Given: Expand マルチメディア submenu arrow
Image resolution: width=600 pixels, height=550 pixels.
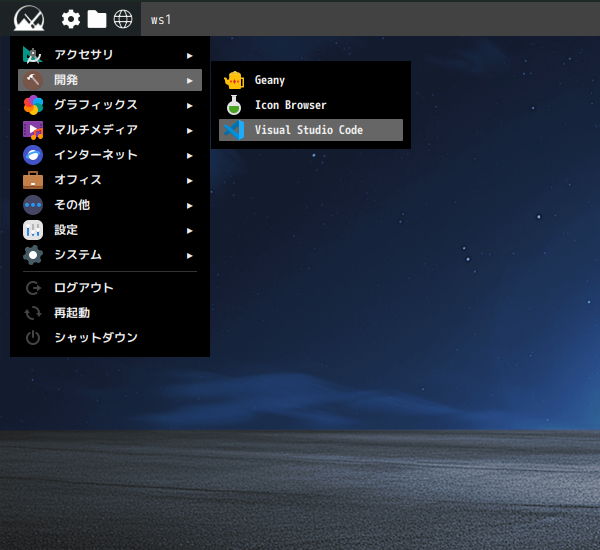Looking at the screenshot, I should pyautogui.click(x=189, y=131).
